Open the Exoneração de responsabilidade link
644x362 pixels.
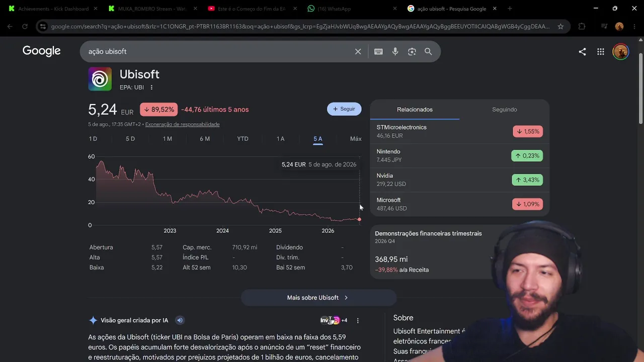point(182,124)
